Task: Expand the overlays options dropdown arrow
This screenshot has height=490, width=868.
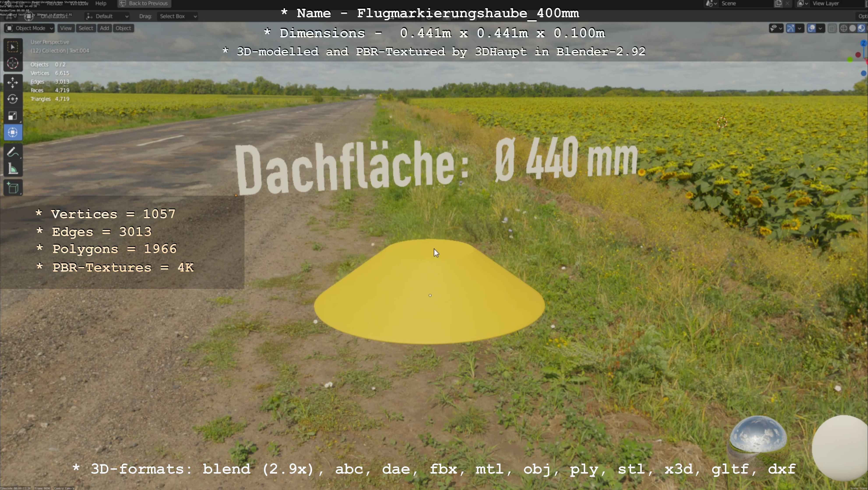Action: tap(820, 28)
